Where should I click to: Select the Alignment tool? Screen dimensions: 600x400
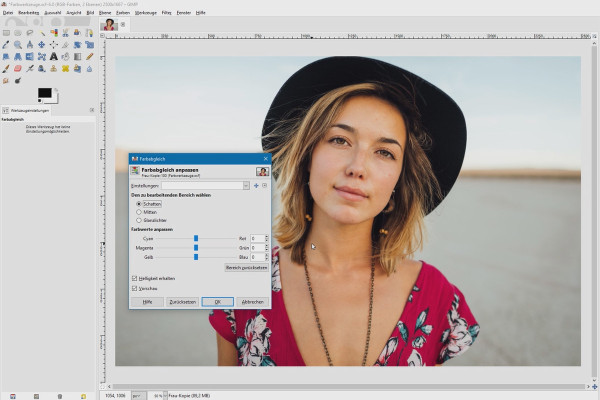pos(54,45)
